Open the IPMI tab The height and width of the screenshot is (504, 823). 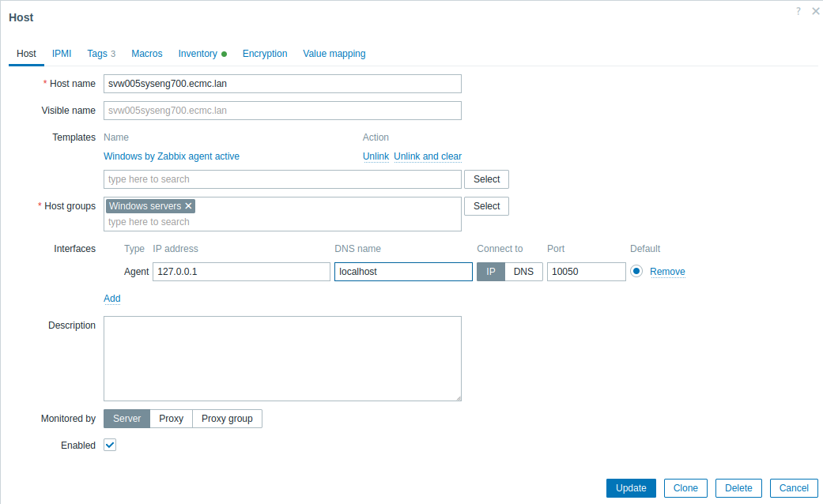[x=62, y=54]
